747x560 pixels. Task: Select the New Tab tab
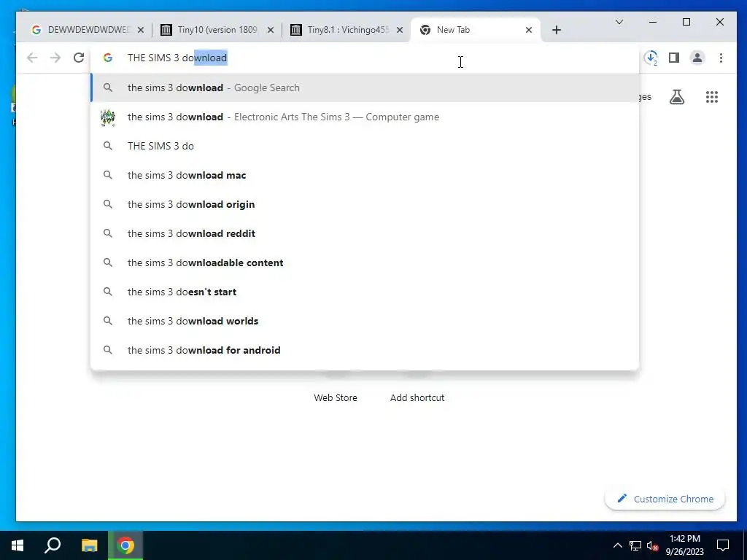click(x=475, y=30)
